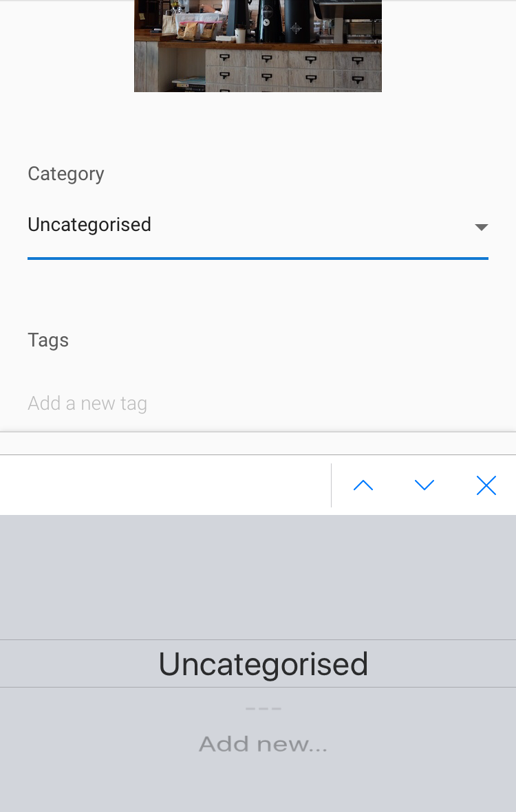
Task: Click the Category label
Action: coord(66,174)
